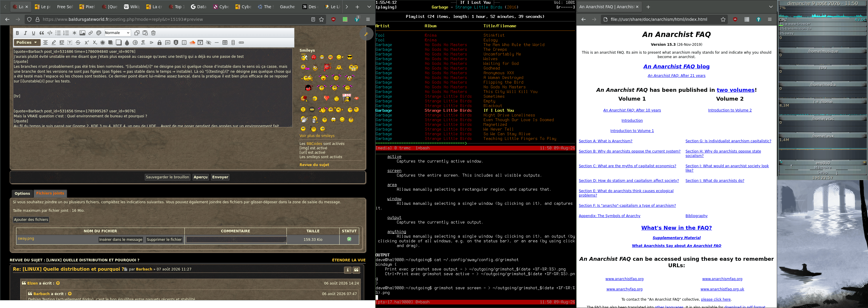Viewport: 868px width, 308px height.
Task: Open the wrench quick-tools button on the forum
Action: [366, 34]
